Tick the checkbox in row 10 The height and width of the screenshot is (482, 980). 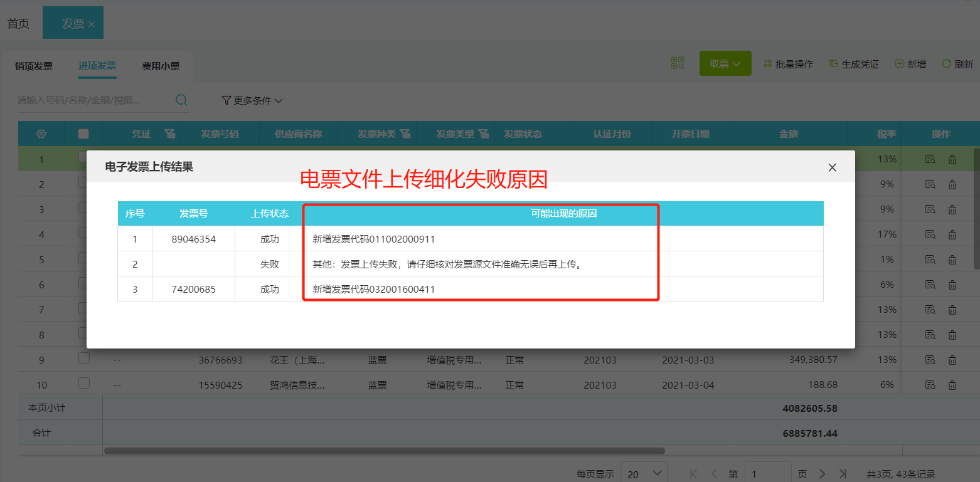pyautogui.click(x=84, y=383)
